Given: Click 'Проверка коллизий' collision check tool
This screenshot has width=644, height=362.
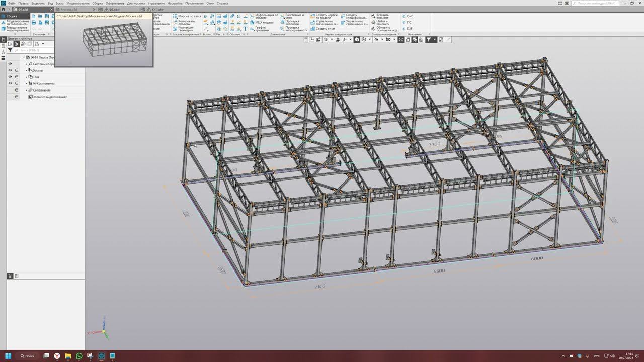Looking at the screenshot, I should coord(282,22).
